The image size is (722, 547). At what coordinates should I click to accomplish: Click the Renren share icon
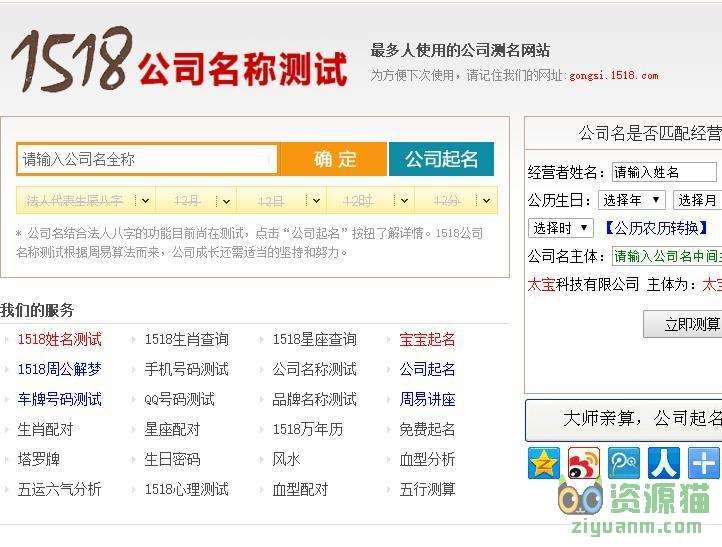pos(664,463)
